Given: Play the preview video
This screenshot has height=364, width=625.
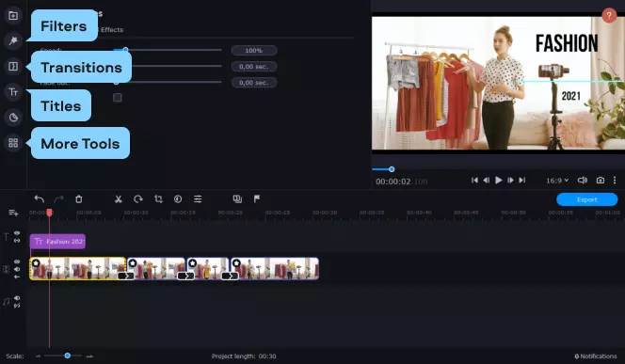Looking at the screenshot, I should (x=498, y=181).
